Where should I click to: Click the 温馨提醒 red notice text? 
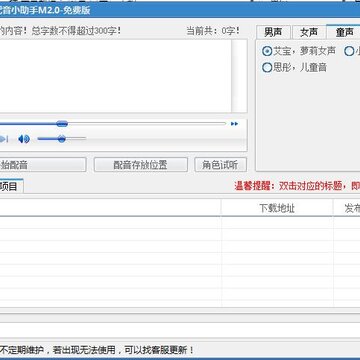tap(297, 186)
